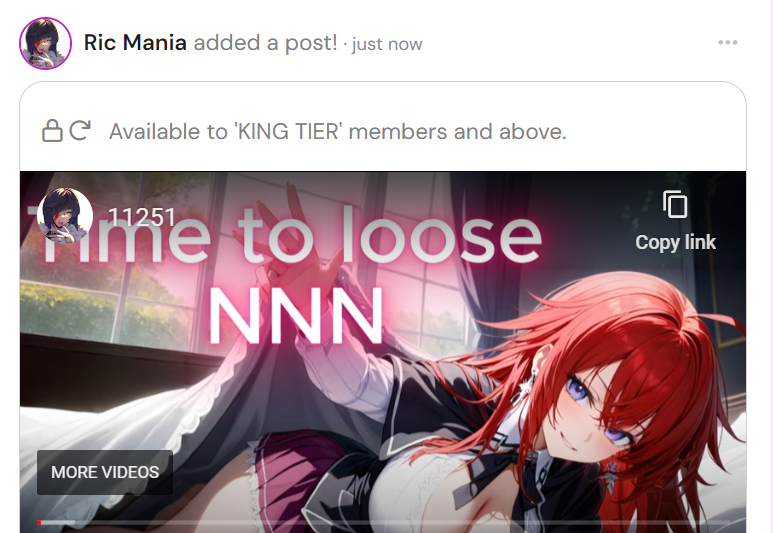Open the Ric Mania name link

[x=135, y=43]
